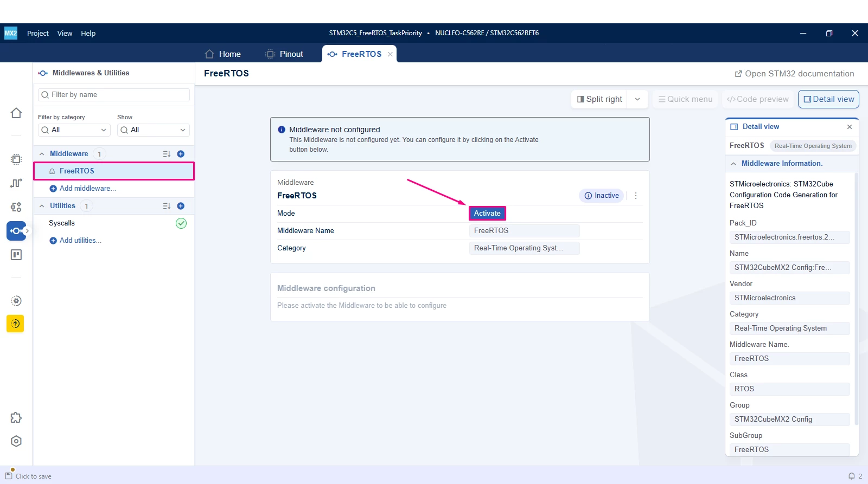The height and width of the screenshot is (484, 868).
Task: Close the Detail view panel
Action: click(850, 127)
